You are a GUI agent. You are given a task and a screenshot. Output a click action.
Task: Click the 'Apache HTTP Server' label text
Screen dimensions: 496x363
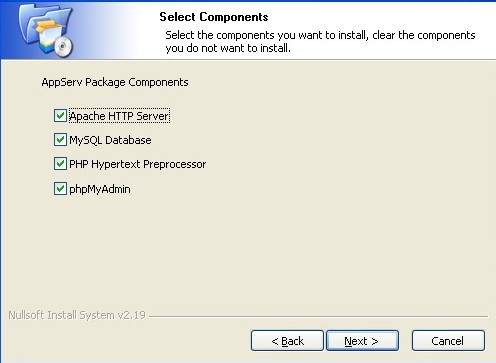tap(119, 116)
